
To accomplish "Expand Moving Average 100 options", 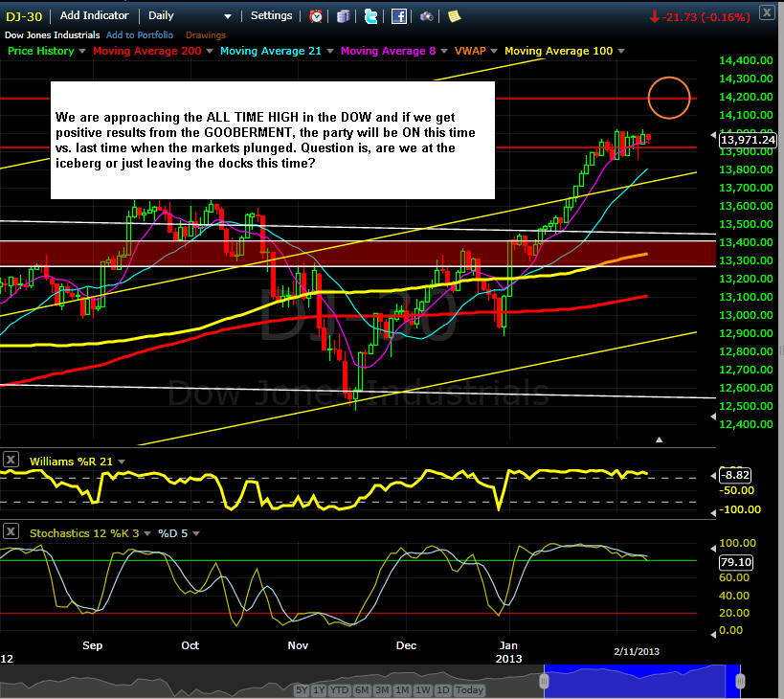I will [621, 51].
